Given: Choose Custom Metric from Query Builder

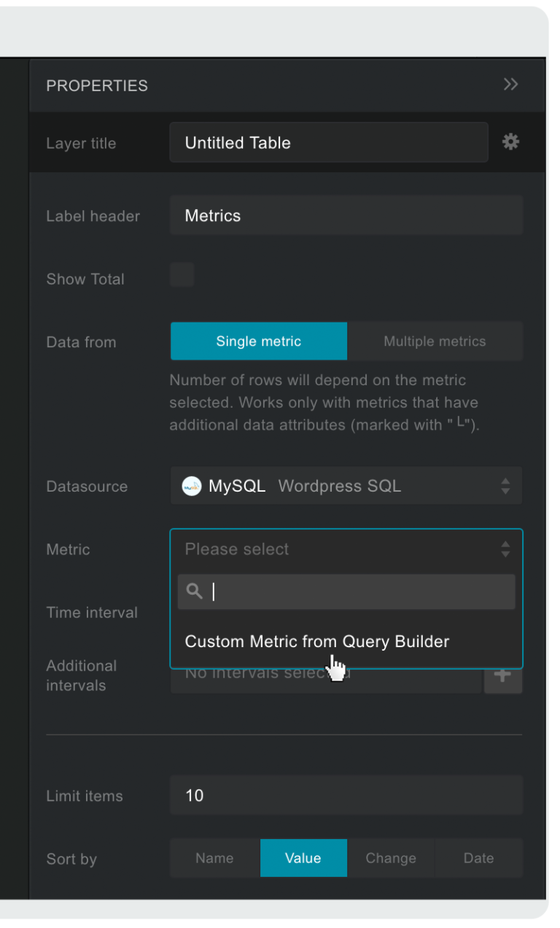Looking at the screenshot, I should click(319, 641).
